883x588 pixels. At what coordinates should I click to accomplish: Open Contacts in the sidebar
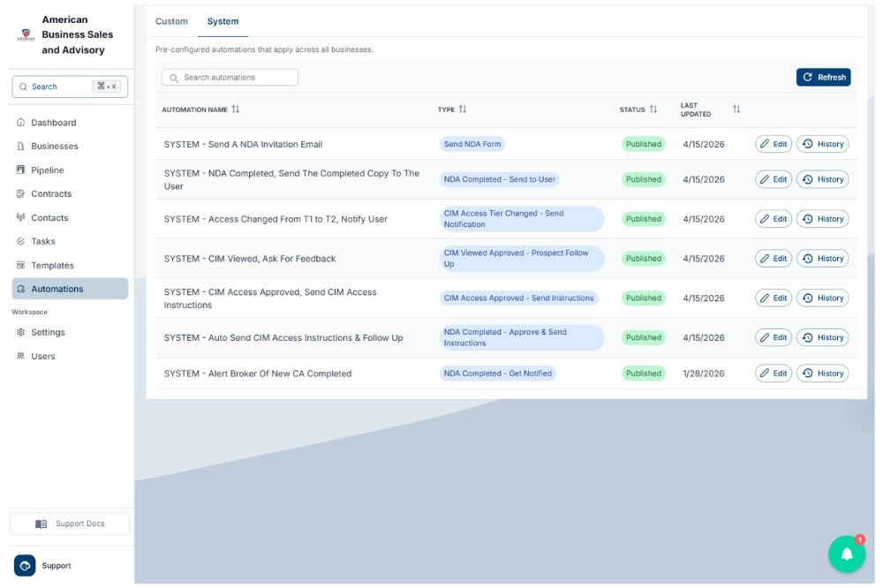tap(70, 217)
